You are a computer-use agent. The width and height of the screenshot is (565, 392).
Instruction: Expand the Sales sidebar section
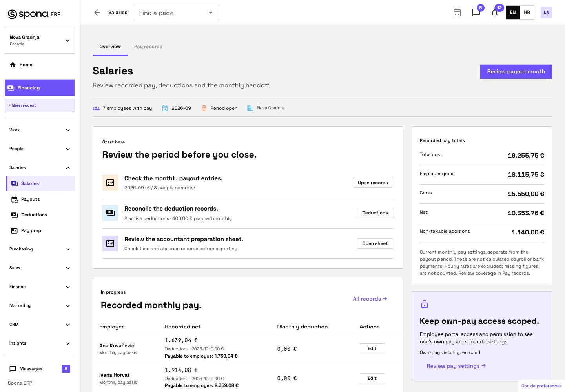(x=40, y=268)
